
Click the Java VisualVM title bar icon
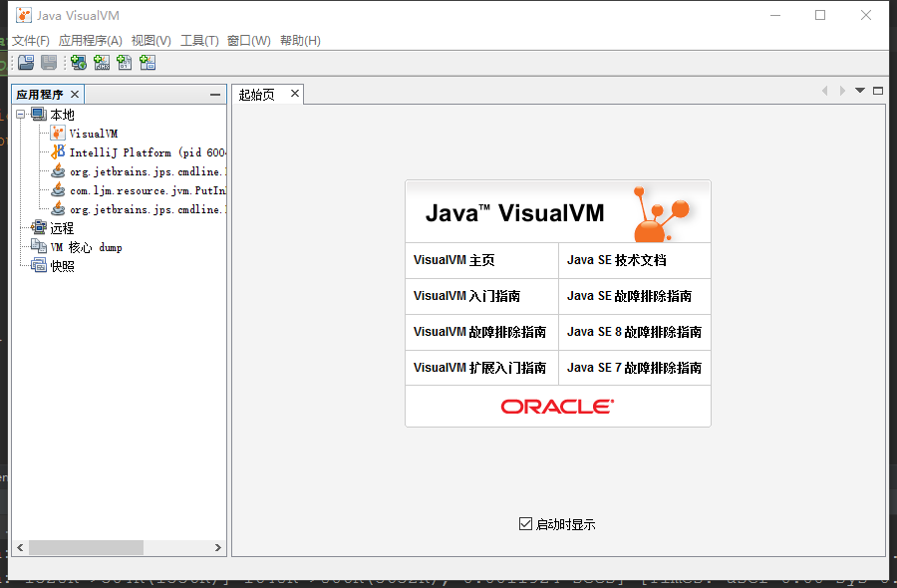coord(24,15)
